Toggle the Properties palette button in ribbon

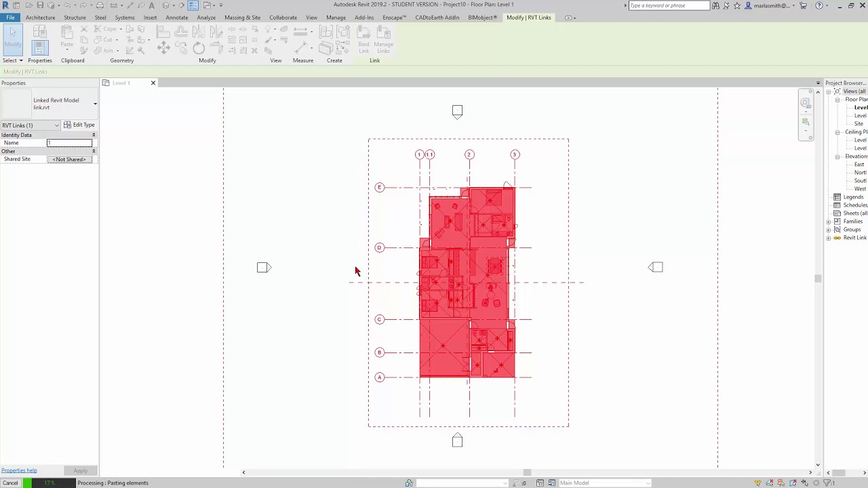coord(40,47)
